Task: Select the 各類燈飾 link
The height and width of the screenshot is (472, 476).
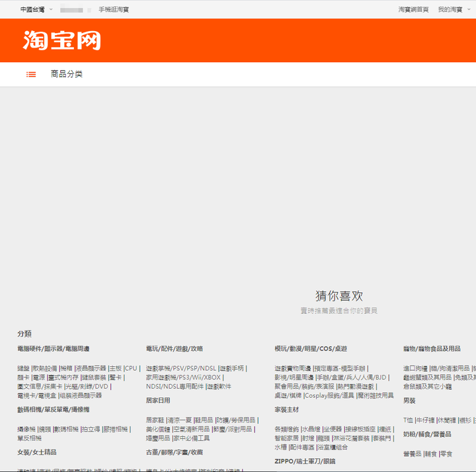Action: tap(287, 430)
